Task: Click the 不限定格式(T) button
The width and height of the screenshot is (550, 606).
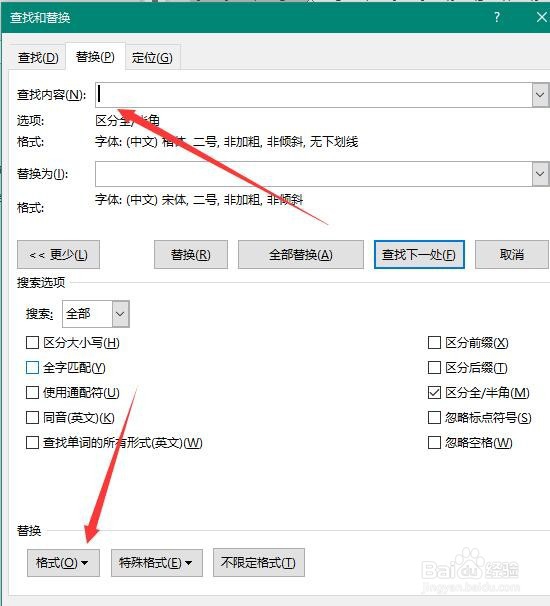Action: point(259,562)
